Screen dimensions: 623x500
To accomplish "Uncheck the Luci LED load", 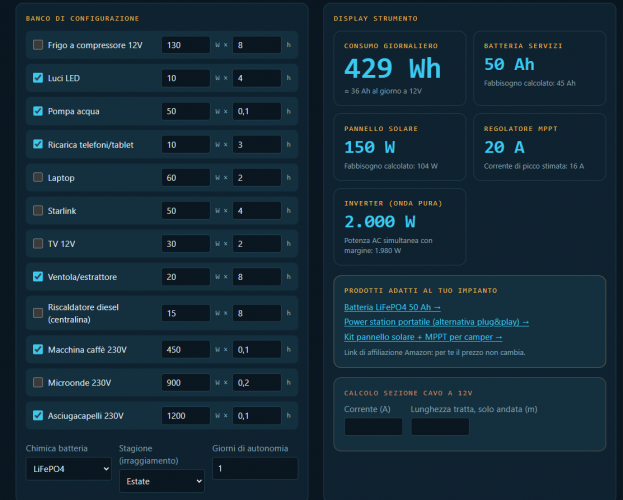I will click(38, 78).
